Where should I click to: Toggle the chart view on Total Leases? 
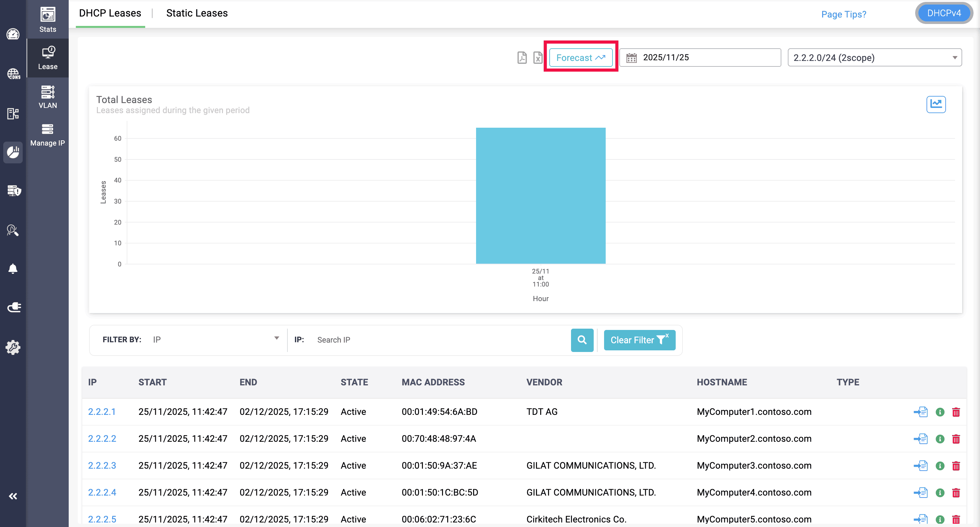click(936, 104)
